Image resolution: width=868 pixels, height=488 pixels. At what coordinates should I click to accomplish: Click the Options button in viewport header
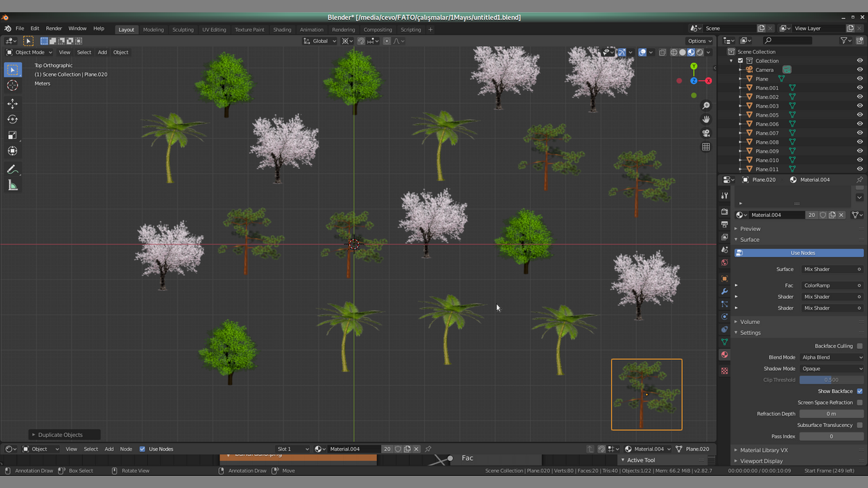coord(700,41)
